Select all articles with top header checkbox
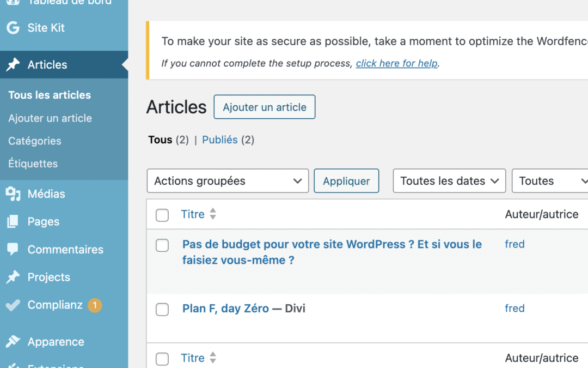 click(162, 215)
